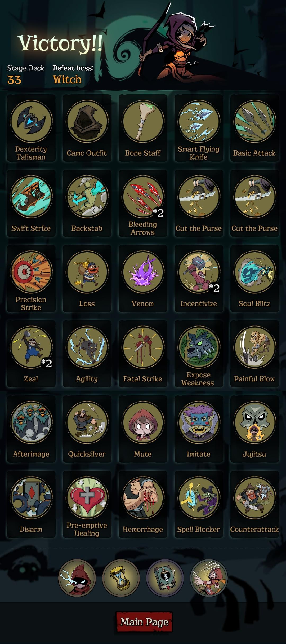Viewport: 286px width, 644px height.
Task: Click the hooded lightning figure relic
Action: coord(77,578)
